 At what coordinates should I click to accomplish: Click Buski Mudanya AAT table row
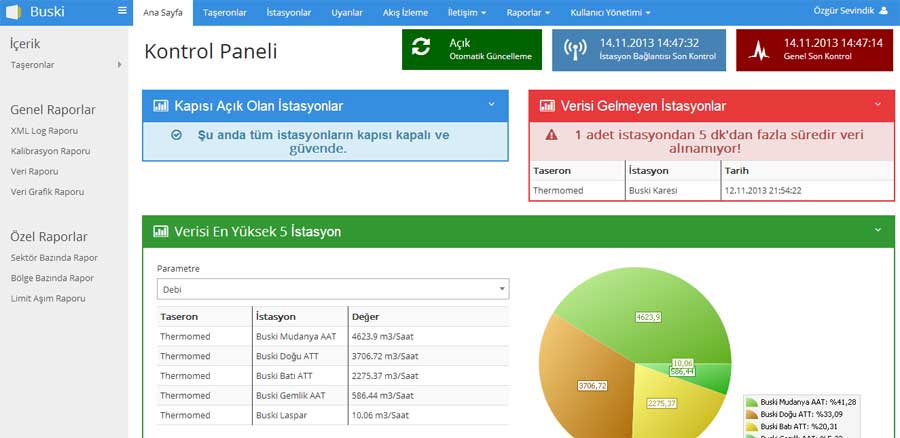[333, 336]
